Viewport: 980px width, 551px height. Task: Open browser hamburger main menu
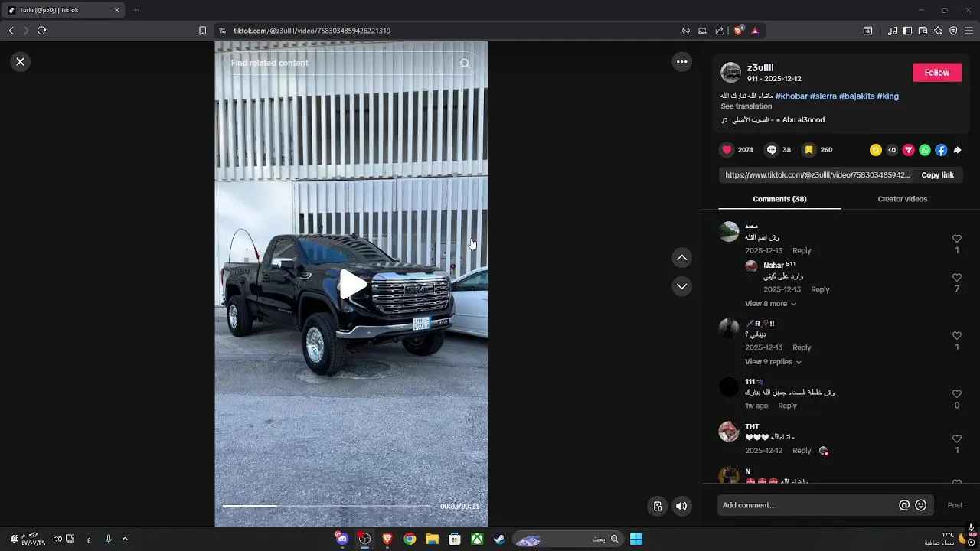pyautogui.click(x=969, y=31)
